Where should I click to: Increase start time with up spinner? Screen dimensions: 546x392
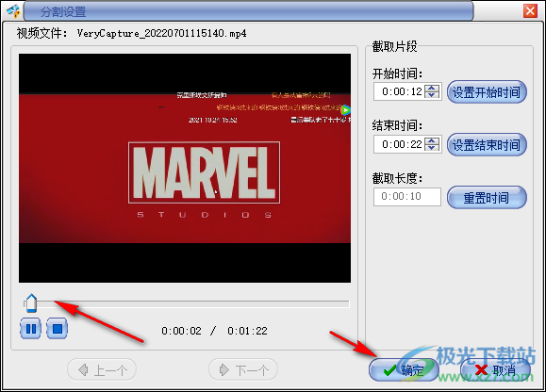(x=432, y=88)
